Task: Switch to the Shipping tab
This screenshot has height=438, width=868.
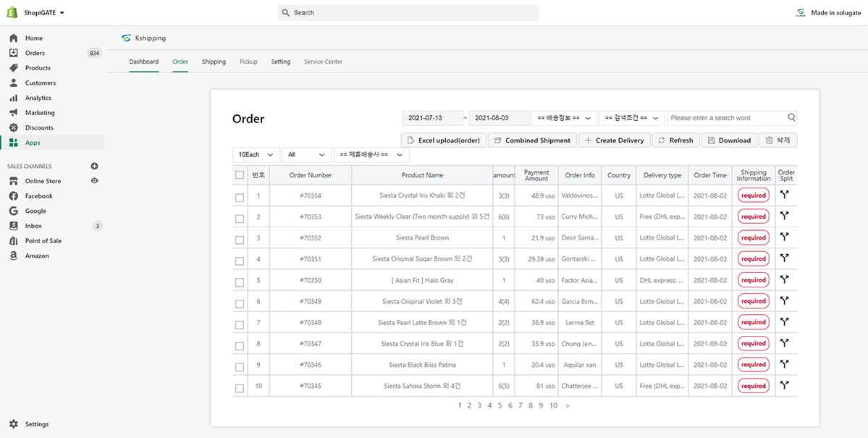Action: click(214, 62)
